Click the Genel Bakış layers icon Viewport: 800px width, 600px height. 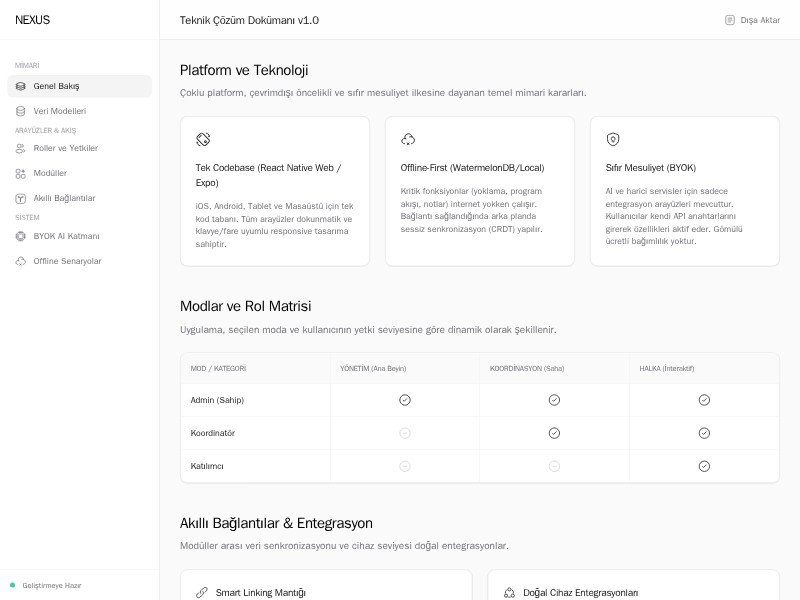click(x=21, y=86)
